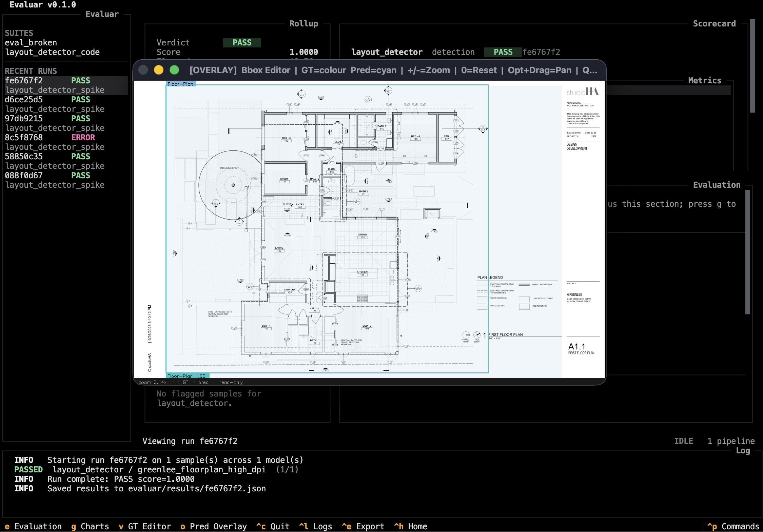Click the read-only status indicator
Screen dimensions: 763x532
231,382
